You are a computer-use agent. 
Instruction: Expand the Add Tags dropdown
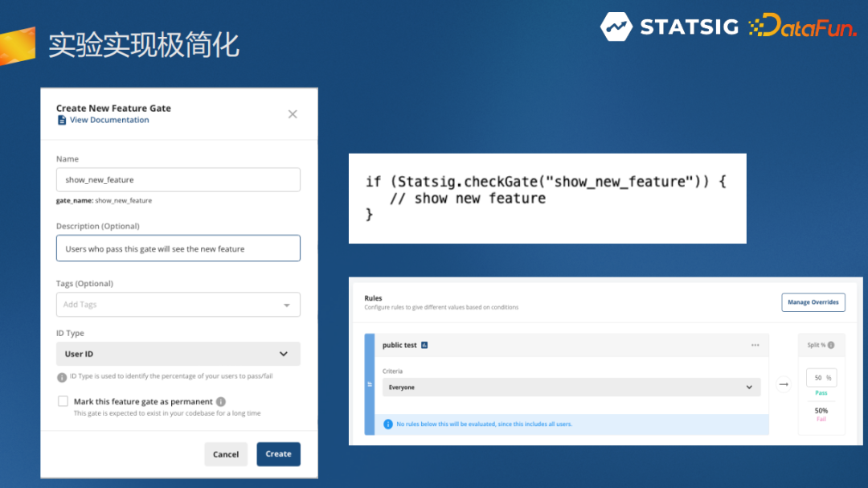coord(287,305)
